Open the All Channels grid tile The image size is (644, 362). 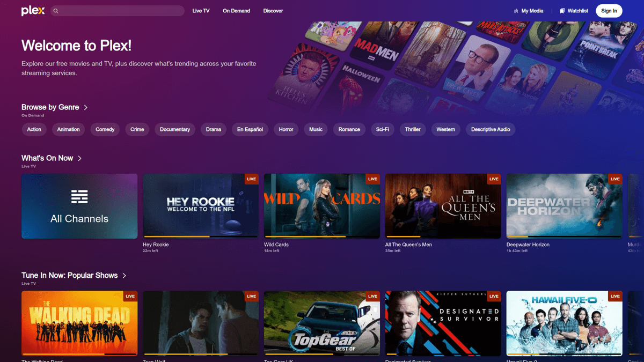coord(79,206)
